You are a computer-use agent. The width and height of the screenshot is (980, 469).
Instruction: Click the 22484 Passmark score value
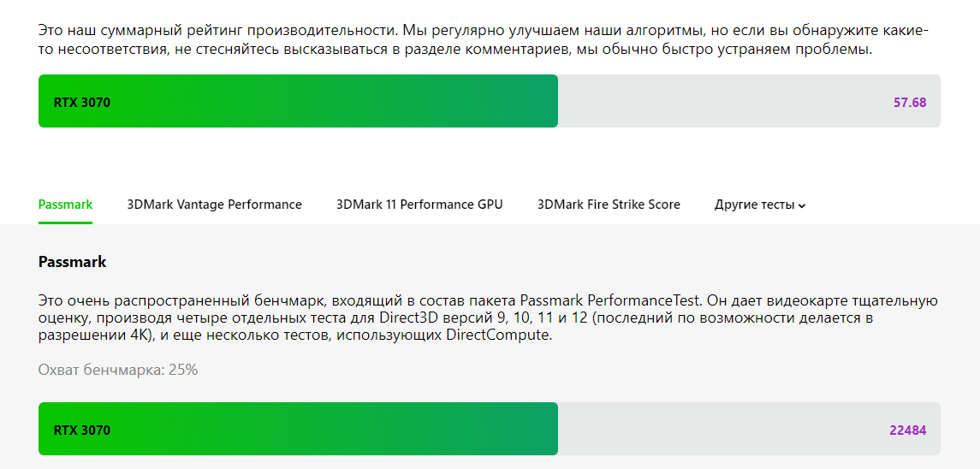point(908,430)
